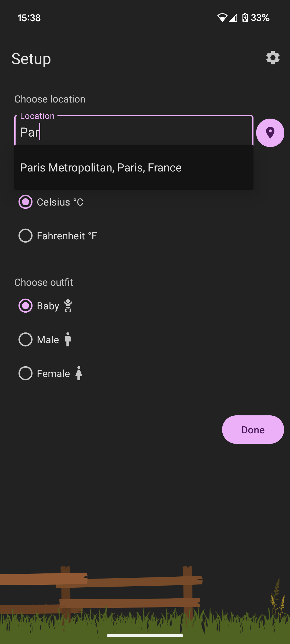Choose Paris Metropolitan, Paris, France suggestion
This screenshot has height=644, width=290.
[x=101, y=168]
